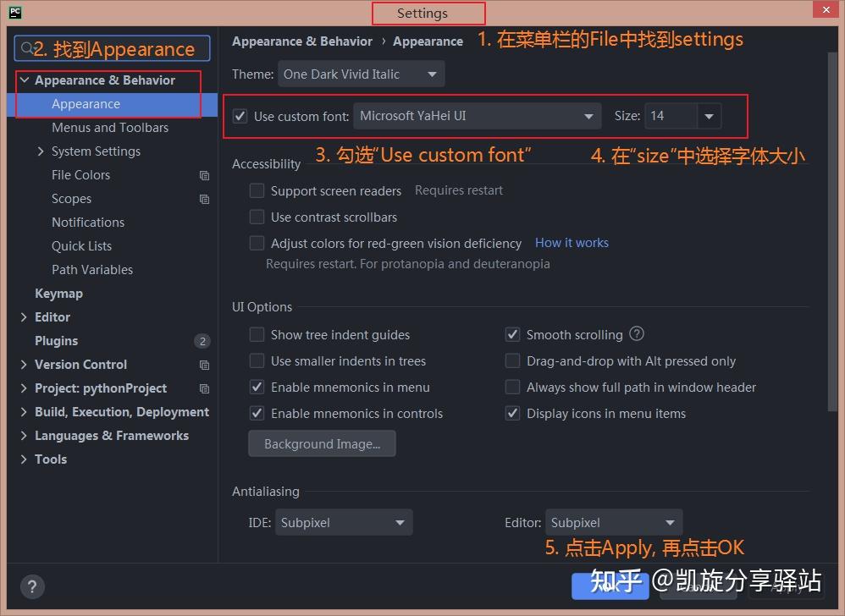Switch to the Keymap settings section

click(x=58, y=294)
